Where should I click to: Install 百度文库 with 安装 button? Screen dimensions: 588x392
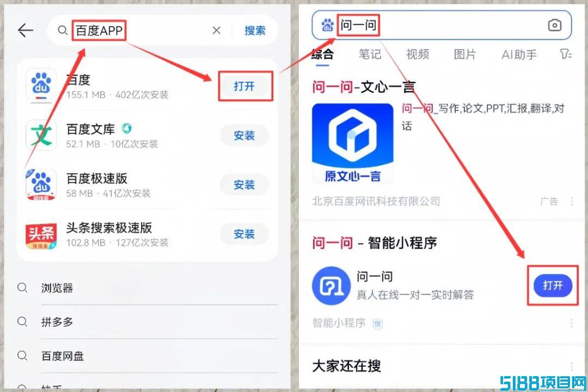coord(244,136)
